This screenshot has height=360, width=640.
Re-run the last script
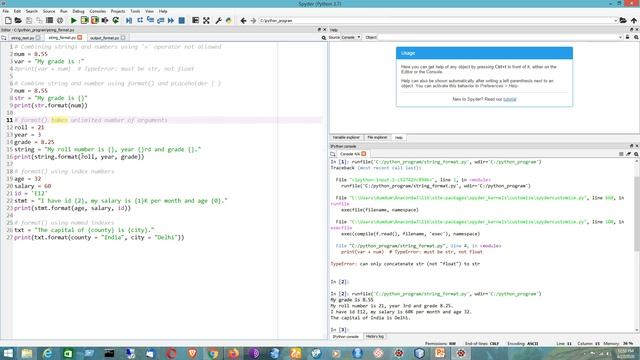[116, 20]
